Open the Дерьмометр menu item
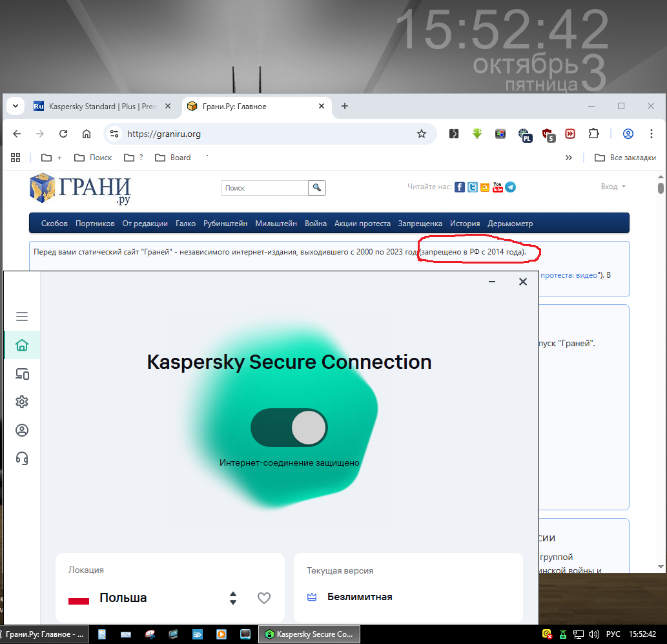The image size is (667, 644). click(510, 223)
